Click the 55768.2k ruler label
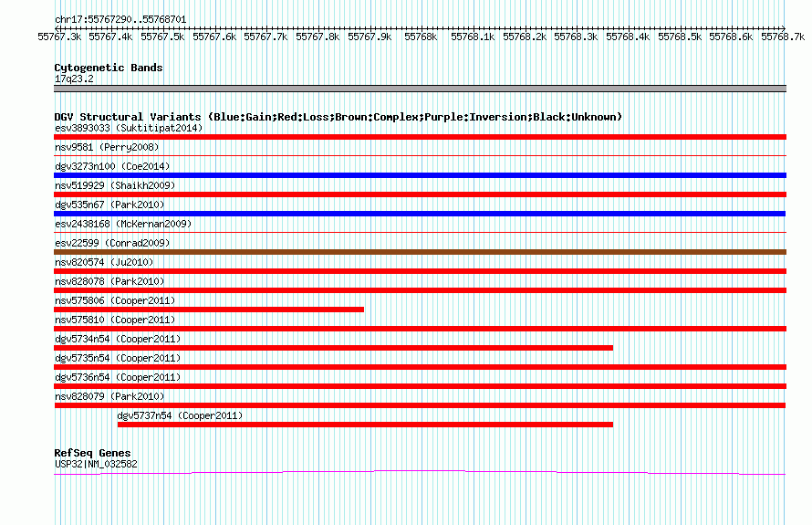This screenshot has width=812, height=525. [x=525, y=37]
